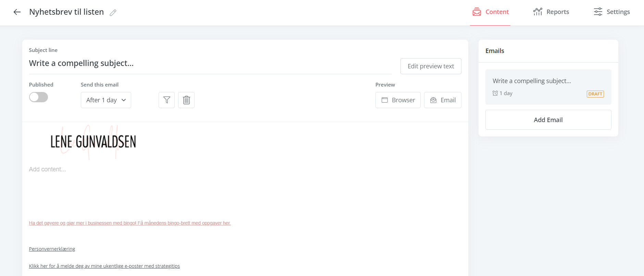Edit sequence name with the pencil icon
The height and width of the screenshot is (276, 644).
pyautogui.click(x=113, y=13)
